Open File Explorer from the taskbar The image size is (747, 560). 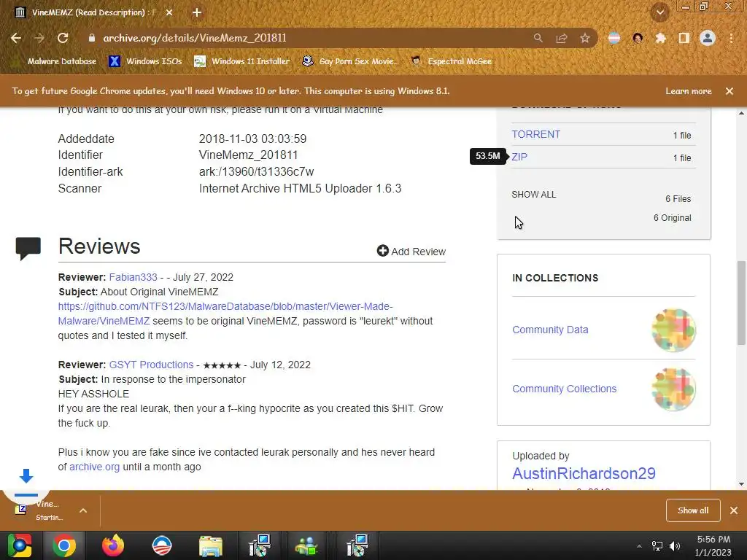click(211, 545)
